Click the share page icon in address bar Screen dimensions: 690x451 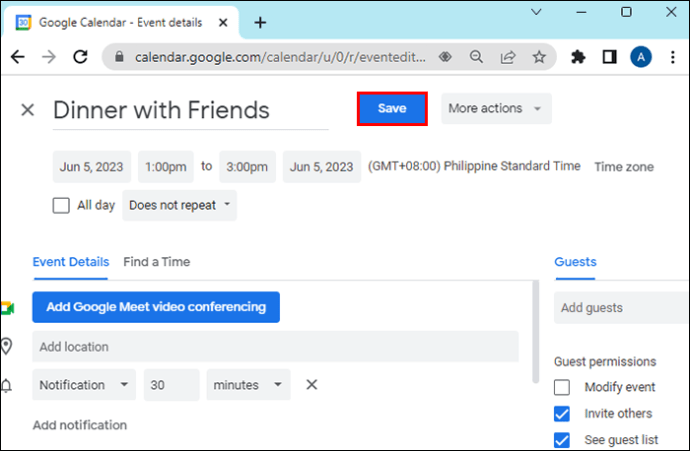coord(508,57)
